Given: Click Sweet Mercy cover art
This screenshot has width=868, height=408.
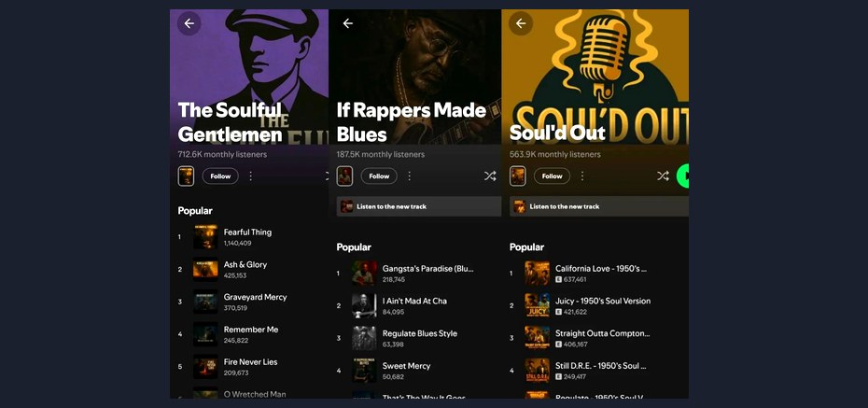Looking at the screenshot, I should 364,371.
